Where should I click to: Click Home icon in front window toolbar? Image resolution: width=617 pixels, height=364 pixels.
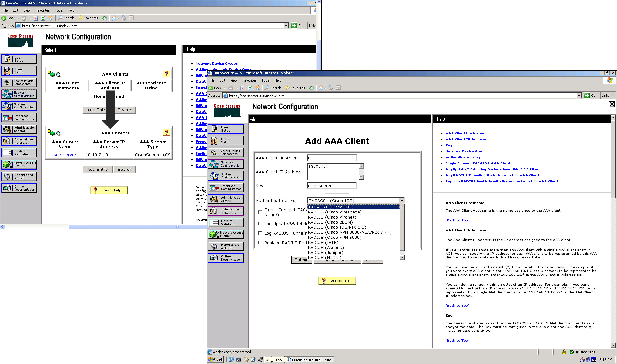point(258,88)
